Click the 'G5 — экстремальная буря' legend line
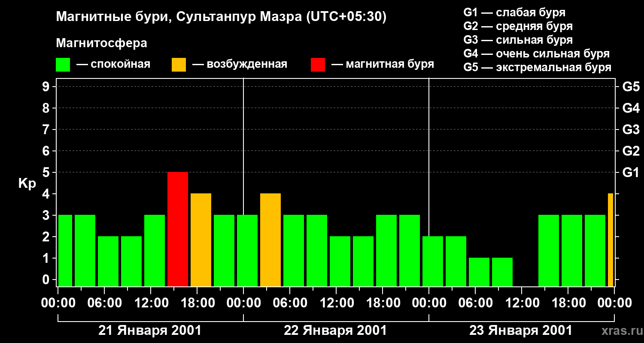 point(537,67)
